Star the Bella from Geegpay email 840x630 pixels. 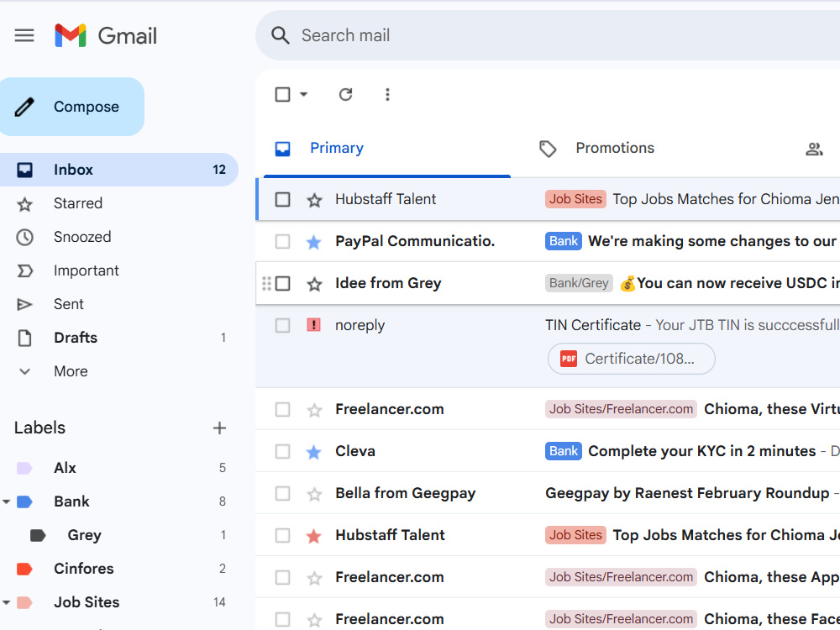click(x=314, y=494)
